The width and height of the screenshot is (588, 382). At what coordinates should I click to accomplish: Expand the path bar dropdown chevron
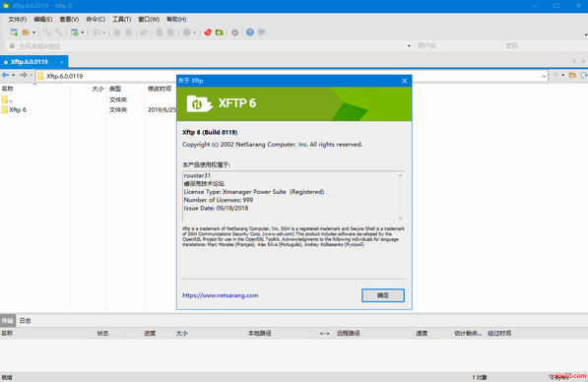[544, 76]
